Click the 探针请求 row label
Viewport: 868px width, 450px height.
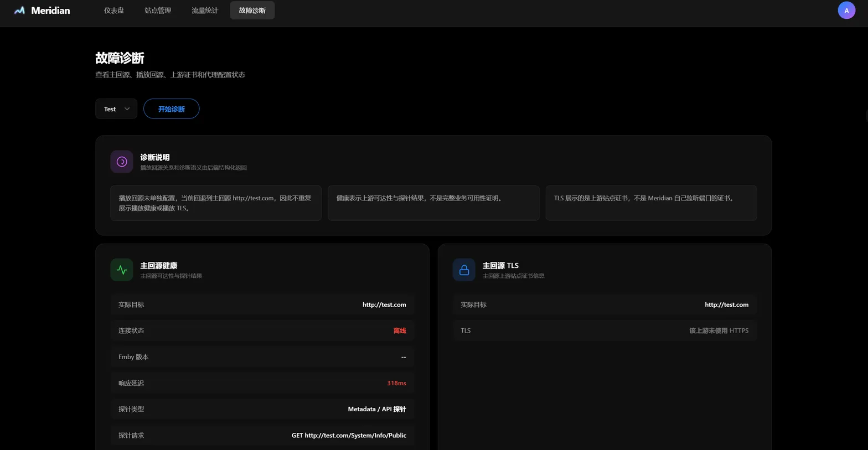click(x=131, y=436)
